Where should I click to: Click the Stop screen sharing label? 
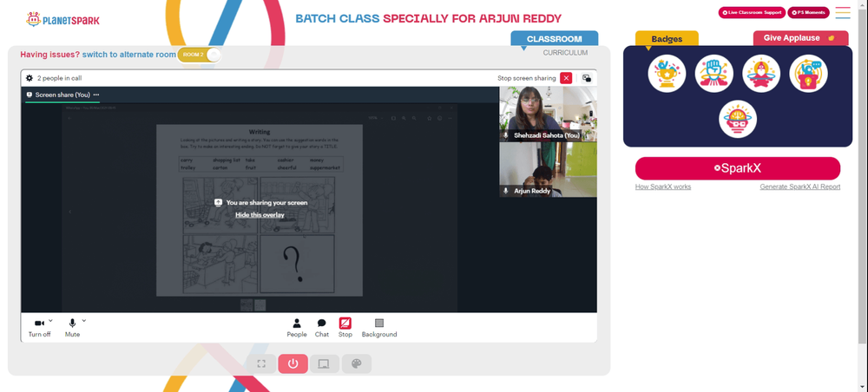527,79
